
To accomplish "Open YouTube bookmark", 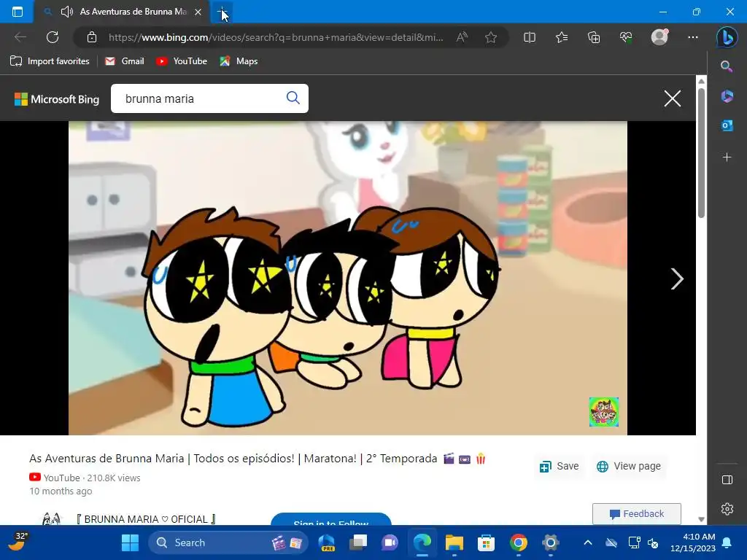I will (x=182, y=61).
